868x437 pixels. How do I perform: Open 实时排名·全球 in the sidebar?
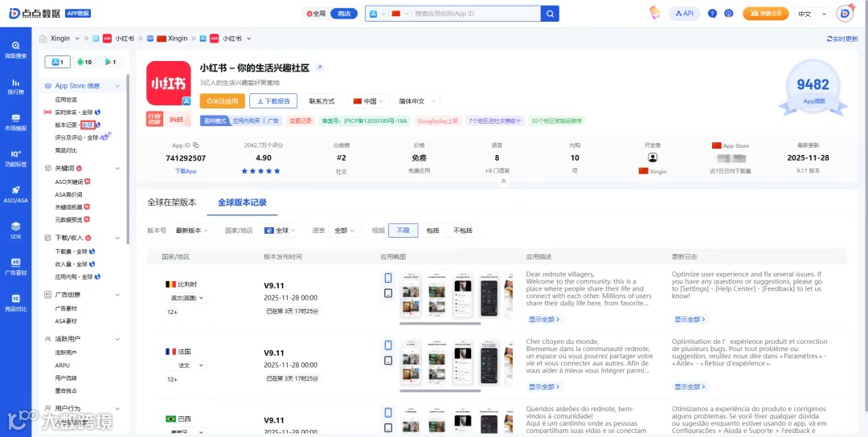click(74, 112)
